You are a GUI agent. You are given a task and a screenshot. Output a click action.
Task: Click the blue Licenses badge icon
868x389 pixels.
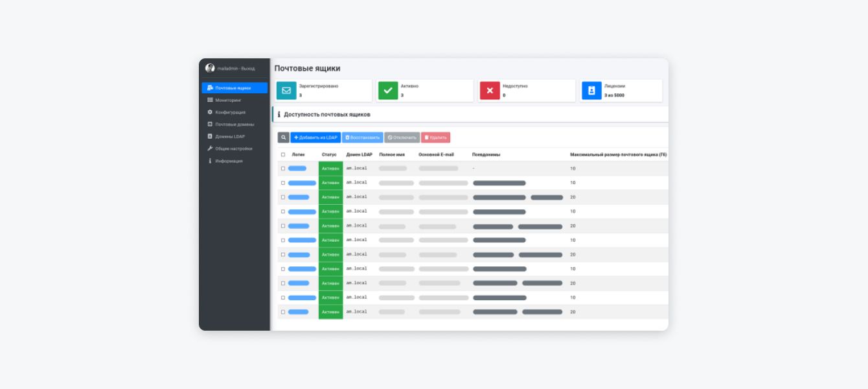coord(591,91)
